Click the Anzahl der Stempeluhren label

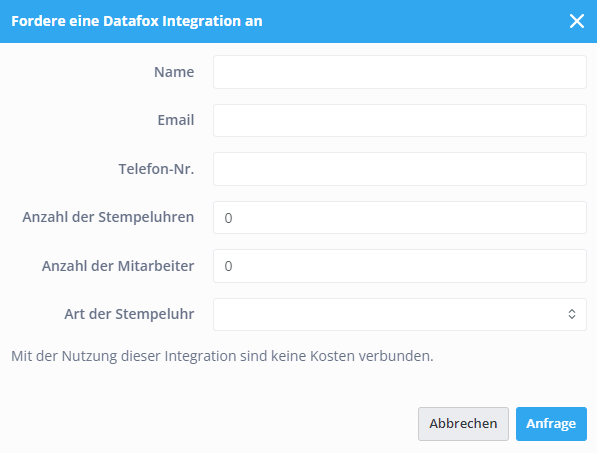(109, 217)
